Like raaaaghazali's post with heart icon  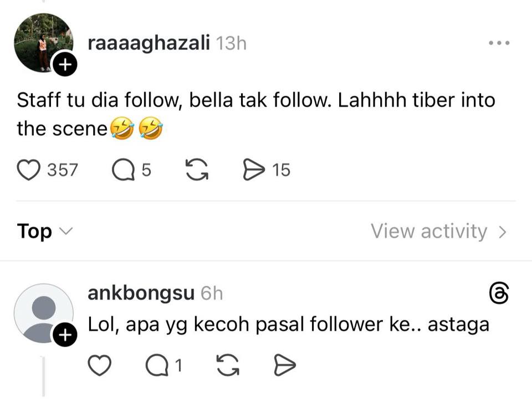pyautogui.click(x=29, y=170)
